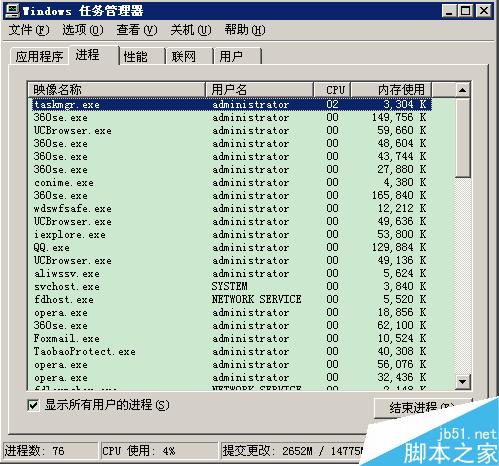The height and width of the screenshot is (466, 499).
Task: Select the svchost.exe SYSTEM process row
Action: pos(232,287)
